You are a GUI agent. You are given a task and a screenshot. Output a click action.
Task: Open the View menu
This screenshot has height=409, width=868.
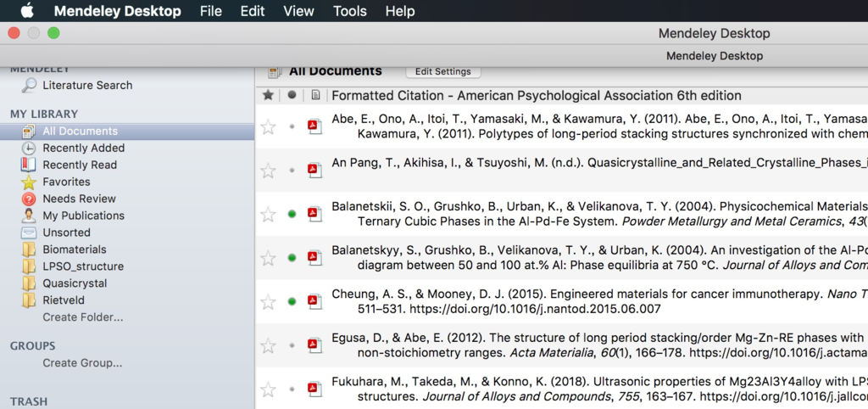click(x=298, y=11)
